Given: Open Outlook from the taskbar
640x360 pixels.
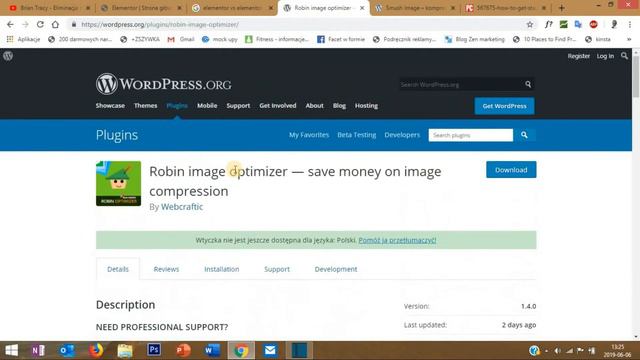Looking at the screenshot, I should (x=67, y=350).
